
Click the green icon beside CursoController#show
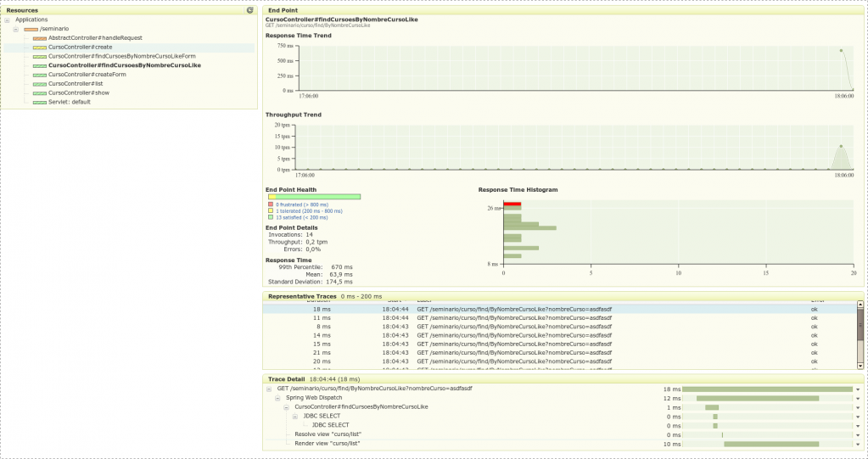(x=39, y=93)
